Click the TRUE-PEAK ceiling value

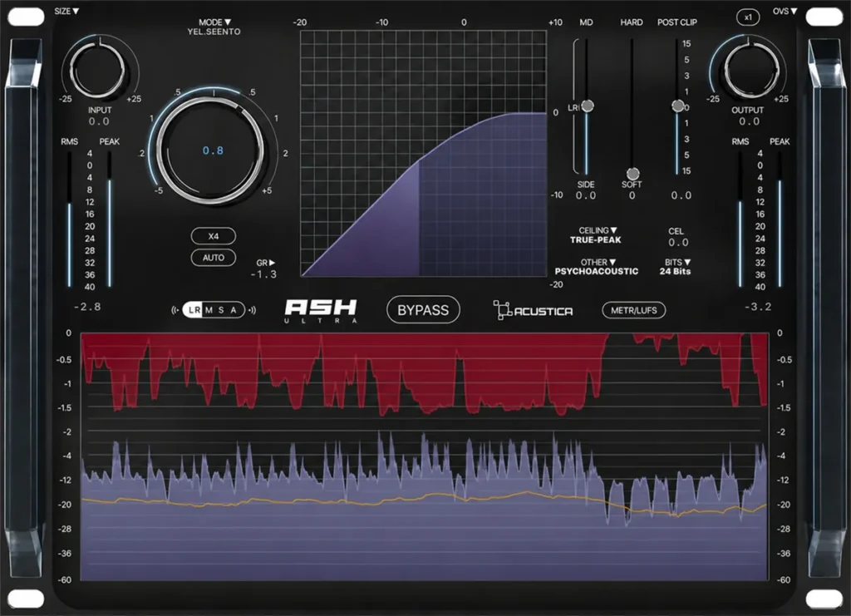[595, 240]
